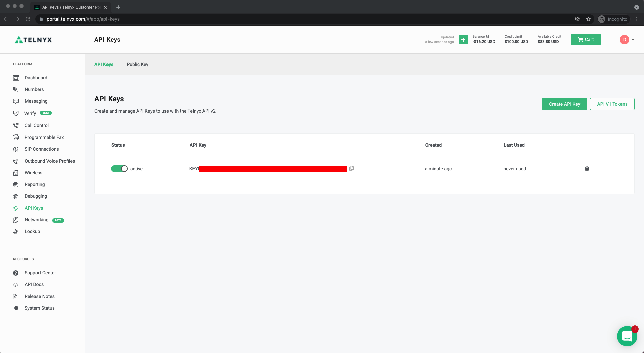The width and height of the screenshot is (644, 353).
Task: Open the Call Control phone icon
Action: tap(16, 125)
